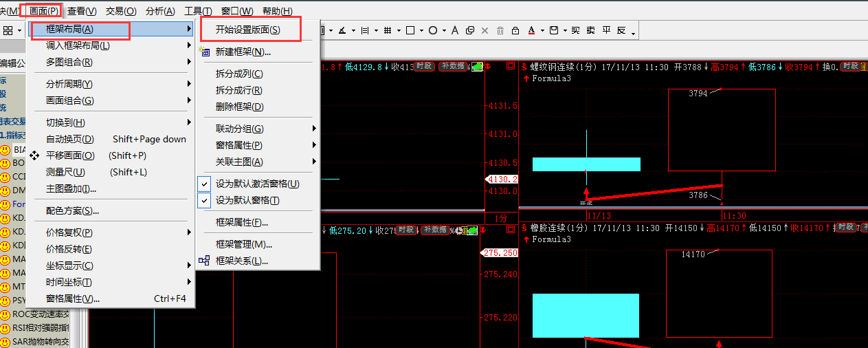Click the 平 (close position) toolbar button
Image resolution: width=868 pixels, height=348 pixels.
tap(606, 30)
